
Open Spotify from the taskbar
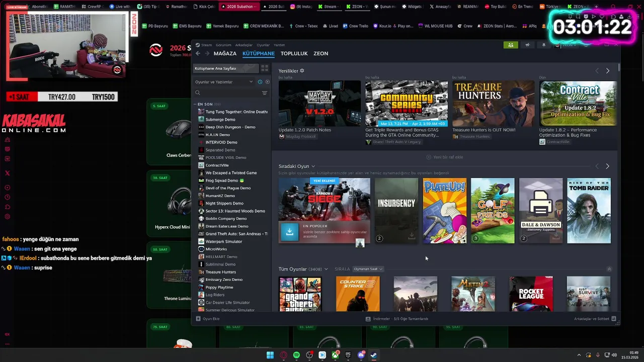[x=296, y=355]
